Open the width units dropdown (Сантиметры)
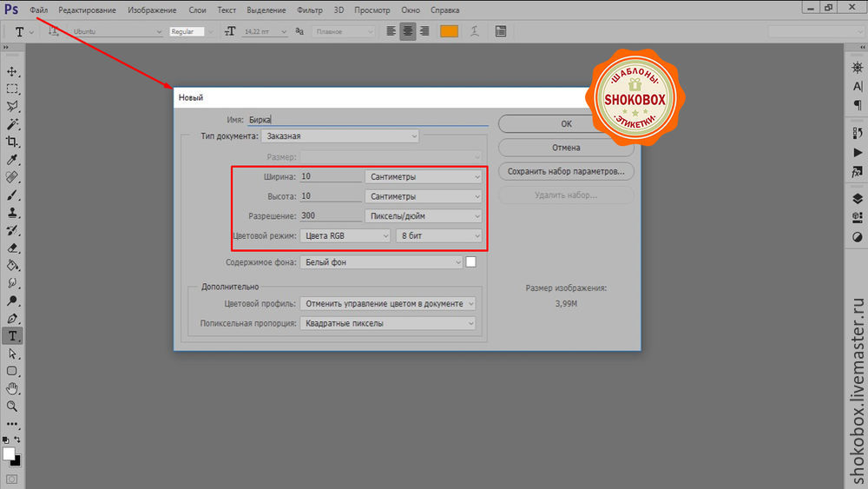This screenshot has width=868, height=489. (424, 176)
